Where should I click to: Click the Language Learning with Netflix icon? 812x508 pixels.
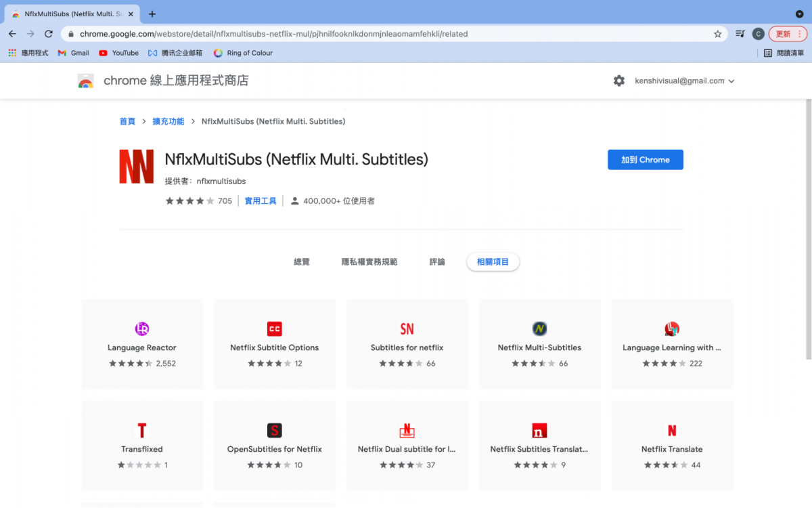[x=672, y=329]
